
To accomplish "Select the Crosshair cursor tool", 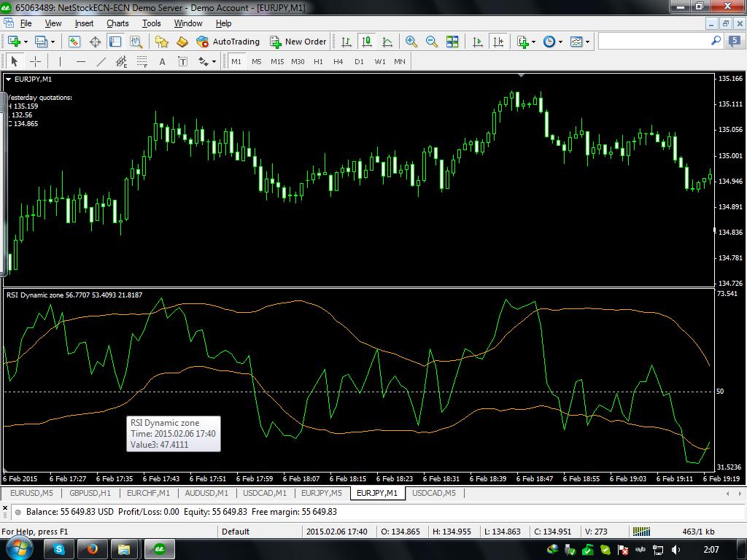I will [x=34, y=61].
